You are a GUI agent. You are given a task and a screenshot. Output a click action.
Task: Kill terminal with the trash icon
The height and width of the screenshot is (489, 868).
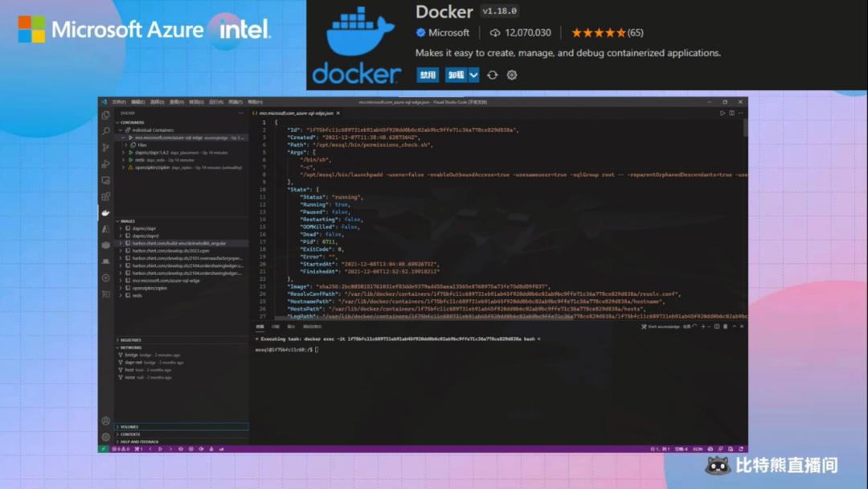tap(725, 327)
